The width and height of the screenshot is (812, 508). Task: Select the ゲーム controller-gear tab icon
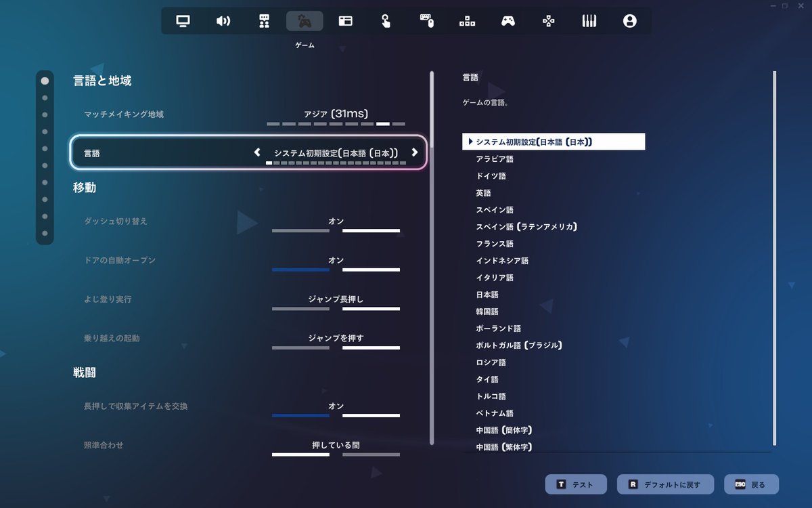pyautogui.click(x=304, y=21)
